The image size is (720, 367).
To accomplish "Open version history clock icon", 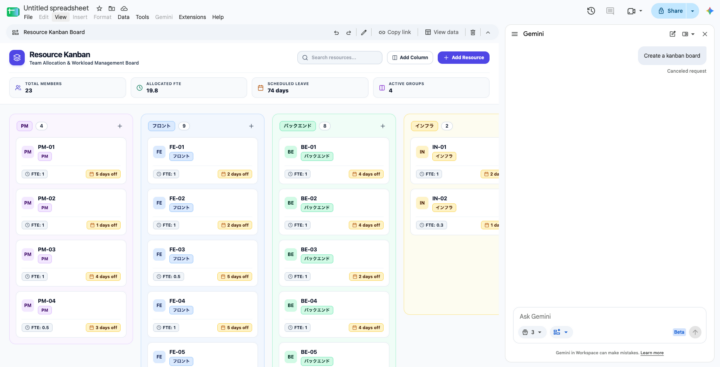I will tap(591, 11).
